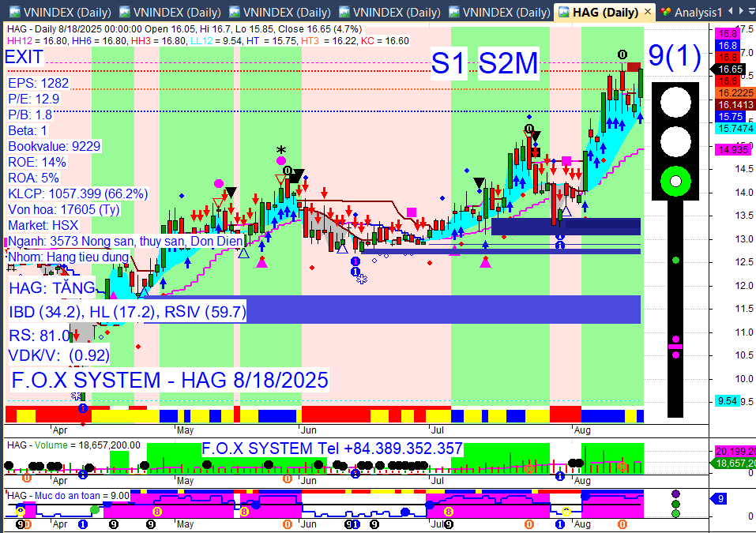
Task: Click the S1 signal label
Action: pos(449,63)
